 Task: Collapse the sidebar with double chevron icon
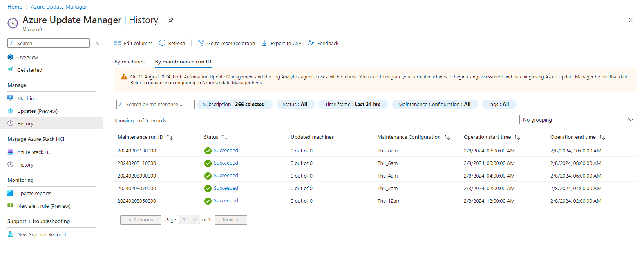click(x=97, y=43)
